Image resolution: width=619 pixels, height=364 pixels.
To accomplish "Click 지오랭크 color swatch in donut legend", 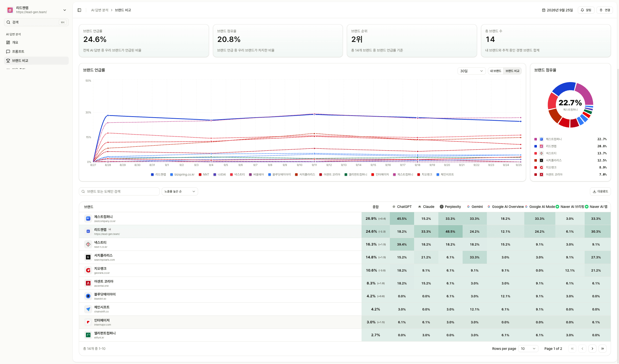I will (536, 167).
